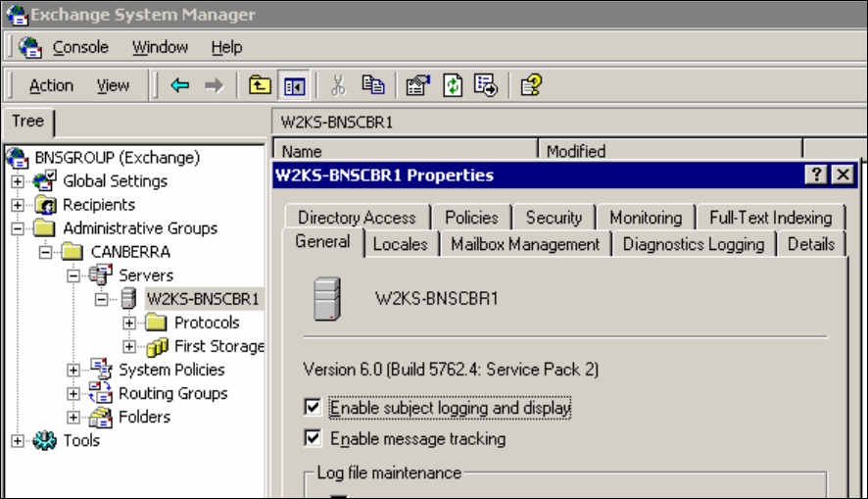Switch to the Security tab
The image size is (868, 499).
click(554, 218)
